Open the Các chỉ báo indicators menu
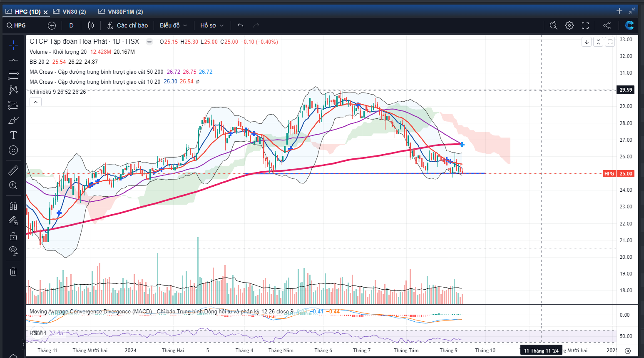The width and height of the screenshot is (644, 358). click(127, 25)
